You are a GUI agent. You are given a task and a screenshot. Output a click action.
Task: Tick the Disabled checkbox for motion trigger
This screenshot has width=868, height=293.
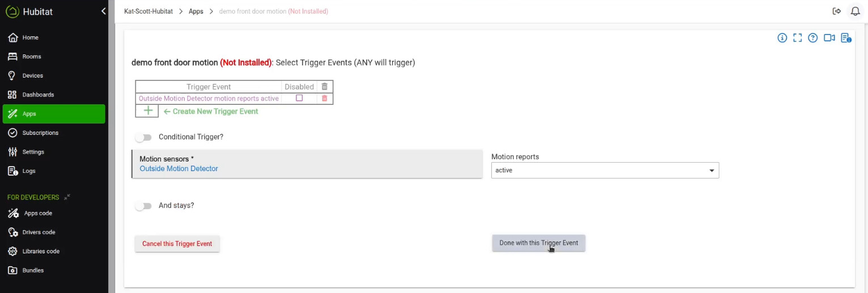299,98
